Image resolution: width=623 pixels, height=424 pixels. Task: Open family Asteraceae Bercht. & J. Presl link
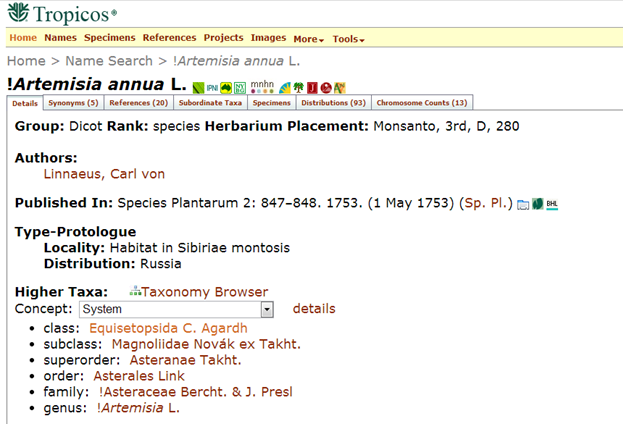click(196, 392)
